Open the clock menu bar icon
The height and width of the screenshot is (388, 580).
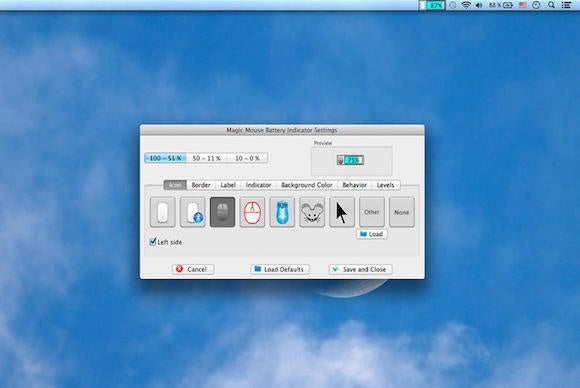(x=536, y=5)
